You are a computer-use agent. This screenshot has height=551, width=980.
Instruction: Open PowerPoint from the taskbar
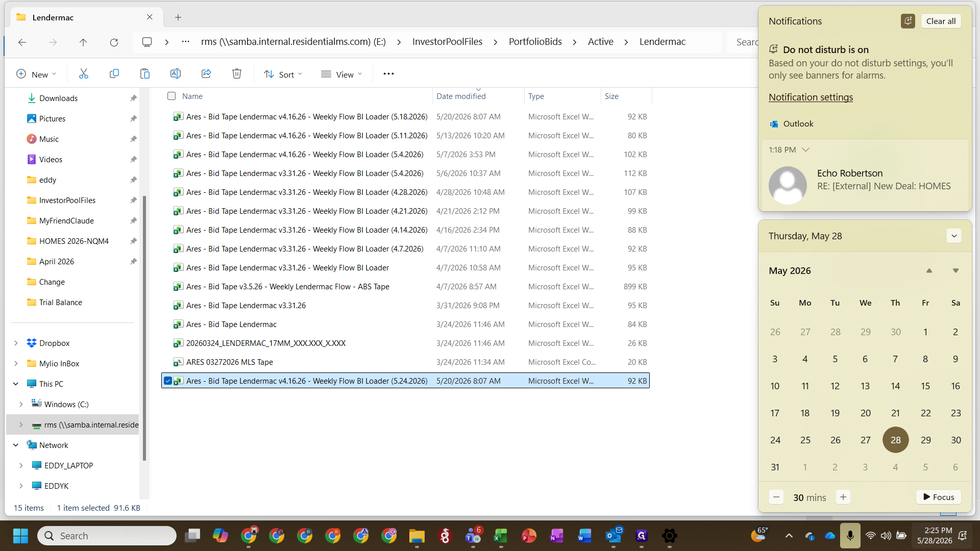click(x=529, y=536)
